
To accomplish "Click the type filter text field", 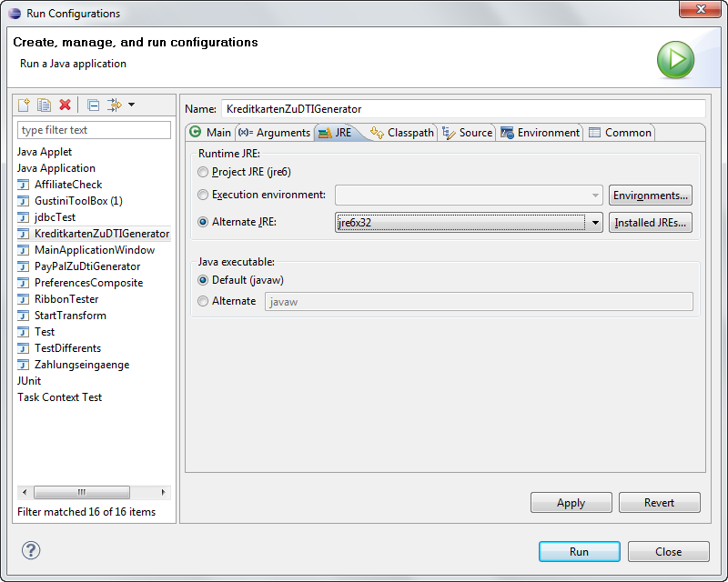I will tap(94, 130).
